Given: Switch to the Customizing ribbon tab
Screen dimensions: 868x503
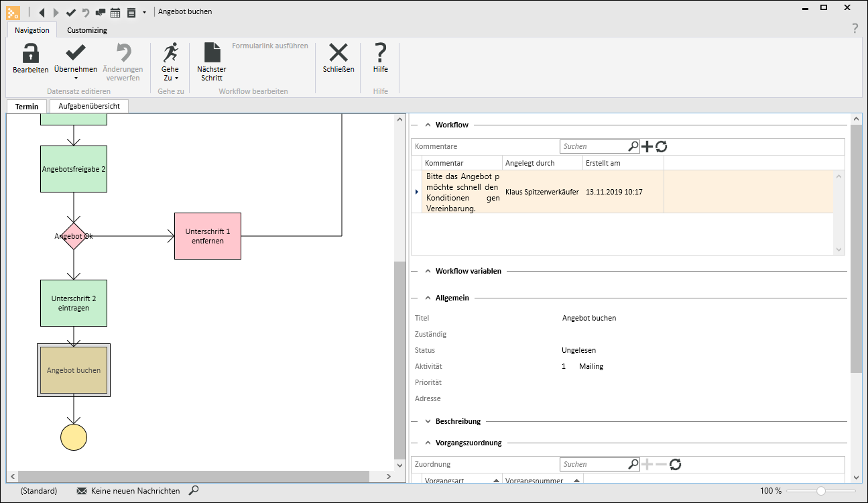Looking at the screenshot, I should point(87,30).
